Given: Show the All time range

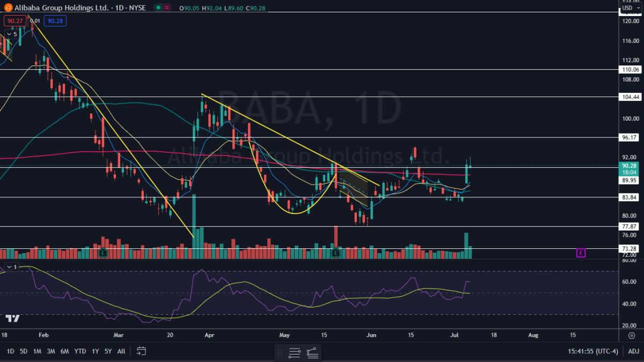Looking at the screenshot, I should [121, 351].
